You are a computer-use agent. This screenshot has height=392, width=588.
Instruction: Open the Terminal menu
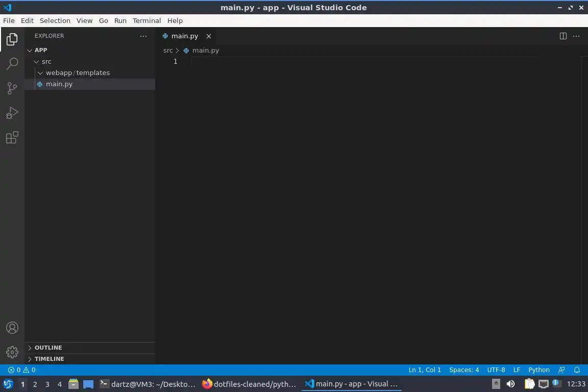146,20
